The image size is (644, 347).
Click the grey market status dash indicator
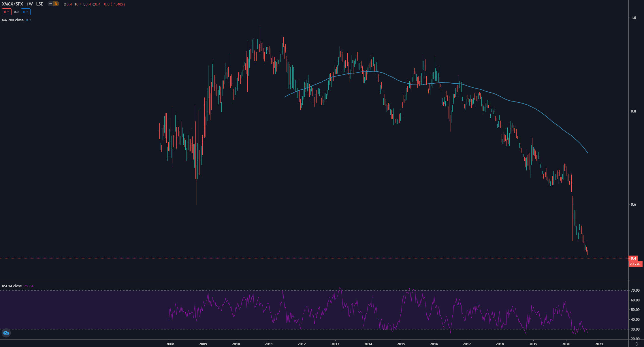51,4
